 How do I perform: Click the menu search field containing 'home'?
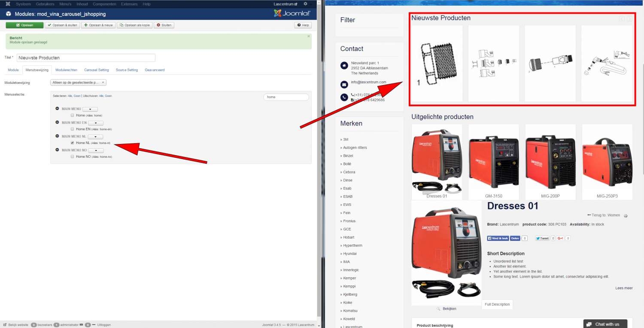(x=286, y=97)
